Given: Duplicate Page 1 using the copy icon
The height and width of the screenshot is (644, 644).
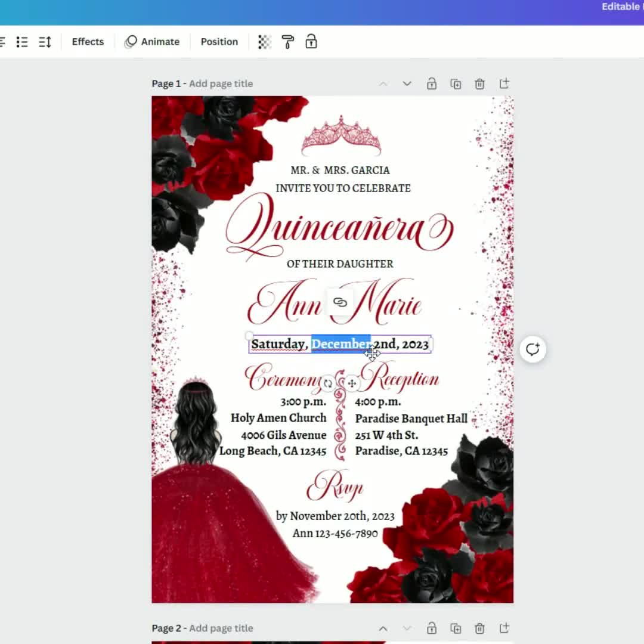Looking at the screenshot, I should 456,83.
